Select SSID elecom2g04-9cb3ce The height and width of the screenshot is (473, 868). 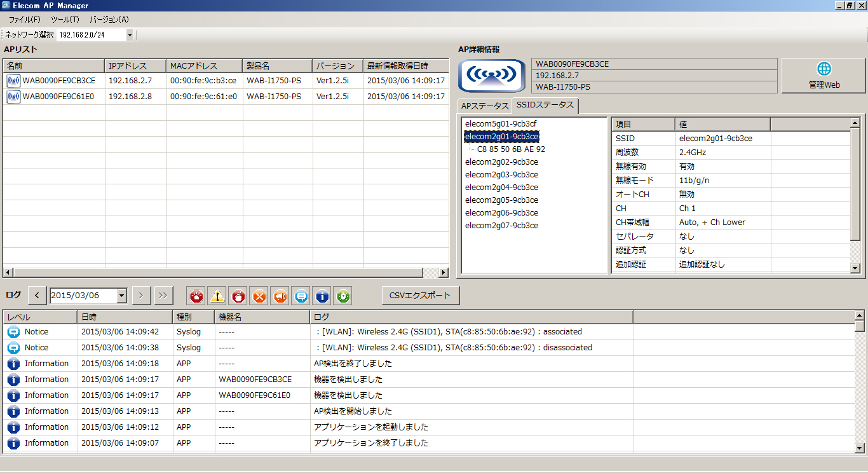pyautogui.click(x=501, y=188)
